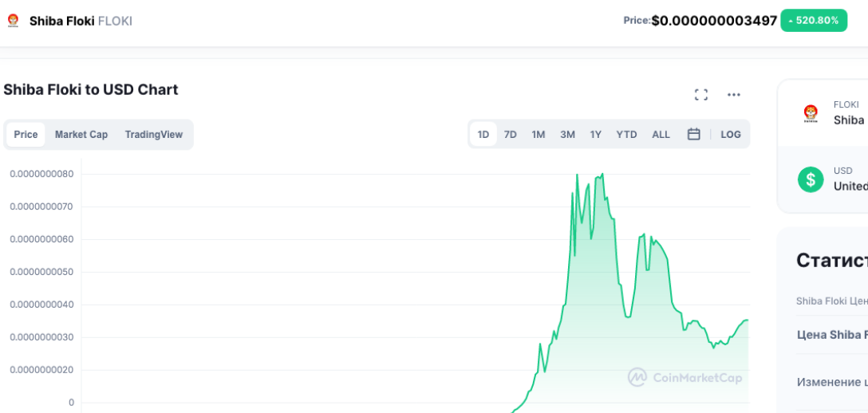
Task: Select the 7D time range
Action: tap(511, 134)
